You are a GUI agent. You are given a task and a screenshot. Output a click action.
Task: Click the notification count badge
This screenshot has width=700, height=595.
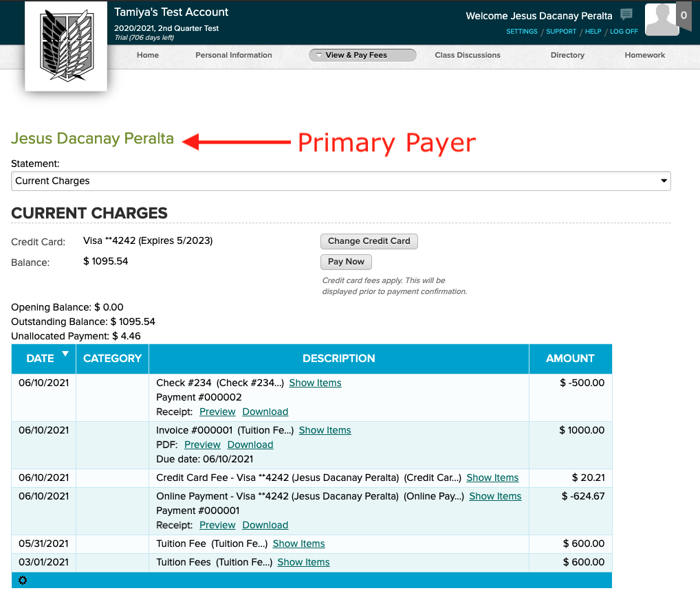pos(683,16)
